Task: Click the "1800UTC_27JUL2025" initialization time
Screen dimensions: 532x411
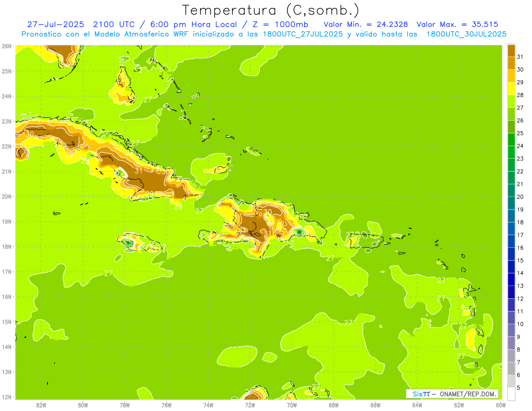Action: pyautogui.click(x=302, y=34)
